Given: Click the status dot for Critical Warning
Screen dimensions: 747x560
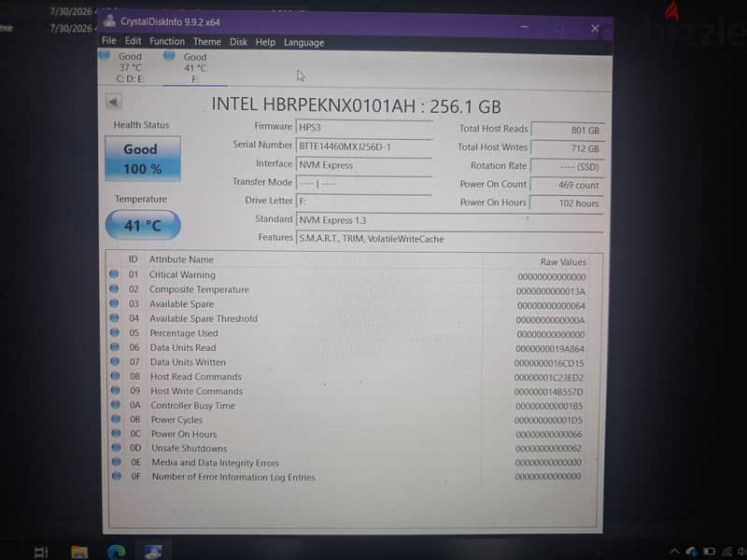Looking at the screenshot, I should [x=114, y=273].
